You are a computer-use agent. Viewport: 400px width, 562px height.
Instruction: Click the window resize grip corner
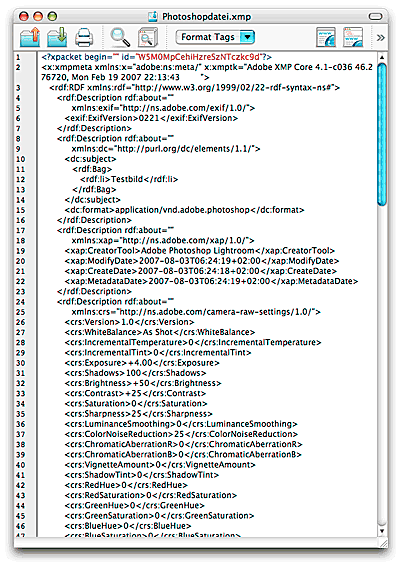383,542
